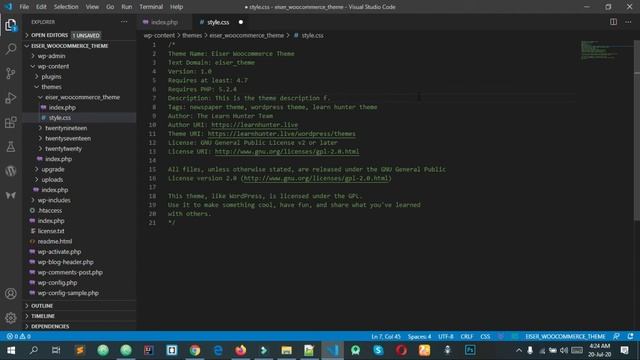
Task: Open the Action Center notifications icon
Action: pos(624,350)
